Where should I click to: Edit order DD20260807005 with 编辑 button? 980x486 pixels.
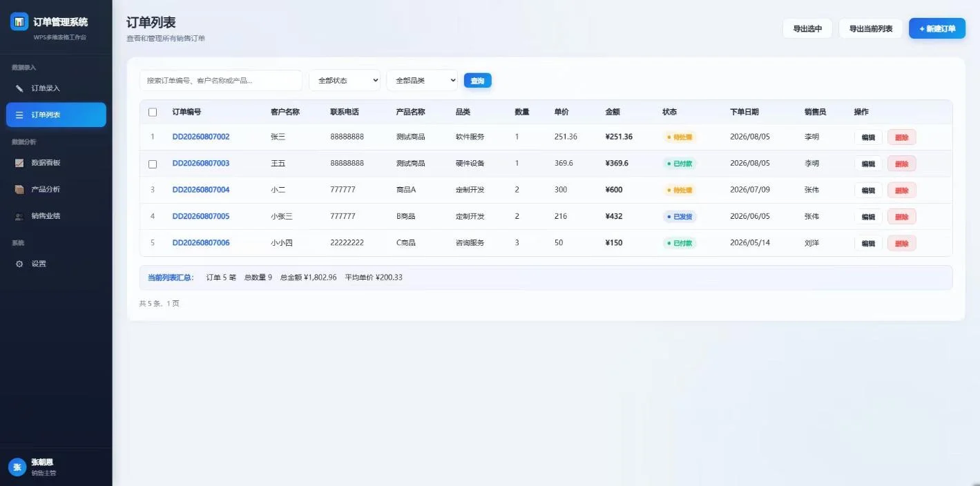tap(868, 217)
